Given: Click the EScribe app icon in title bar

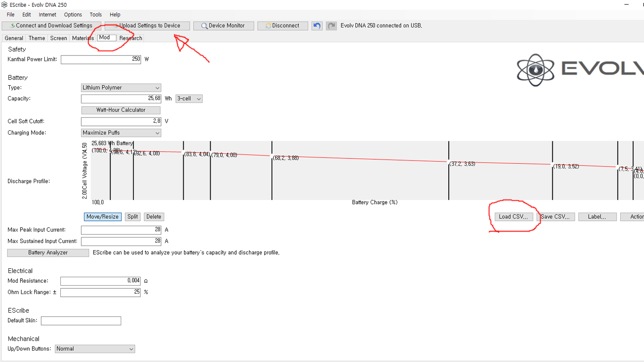Looking at the screenshot, I should 4,5.
